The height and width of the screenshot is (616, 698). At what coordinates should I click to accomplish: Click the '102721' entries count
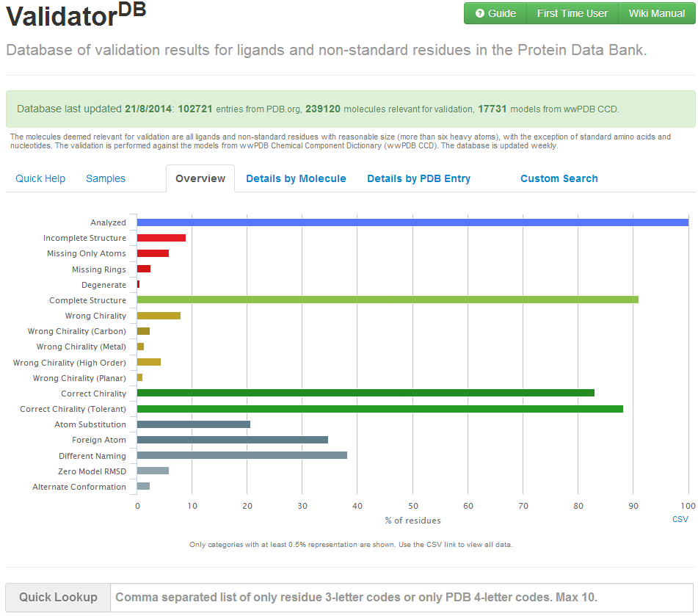click(x=195, y=109)
